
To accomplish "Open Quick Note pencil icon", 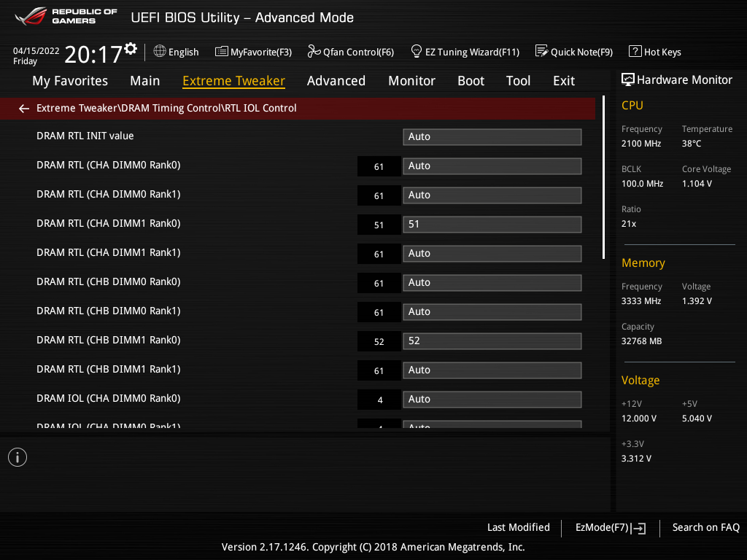I will [542, 51].
